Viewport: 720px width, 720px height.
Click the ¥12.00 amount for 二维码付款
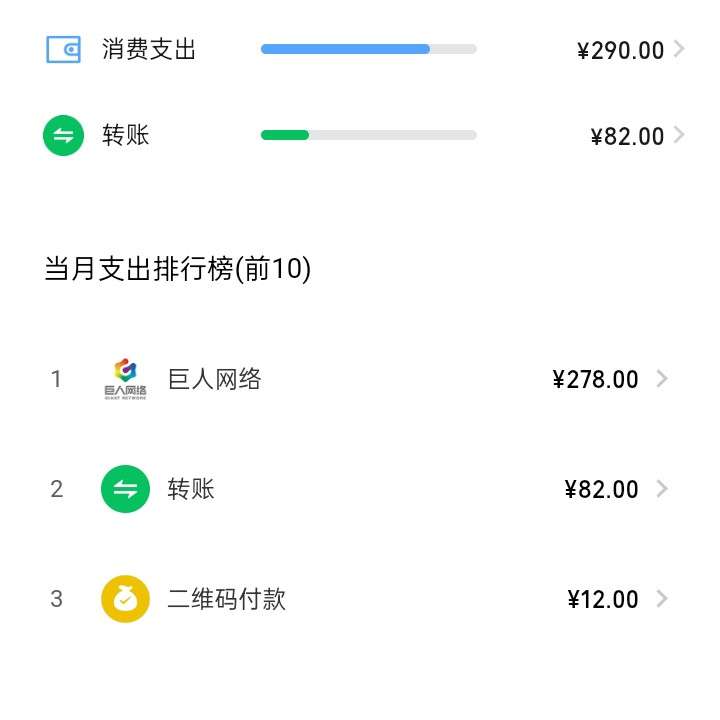[602, 599]
